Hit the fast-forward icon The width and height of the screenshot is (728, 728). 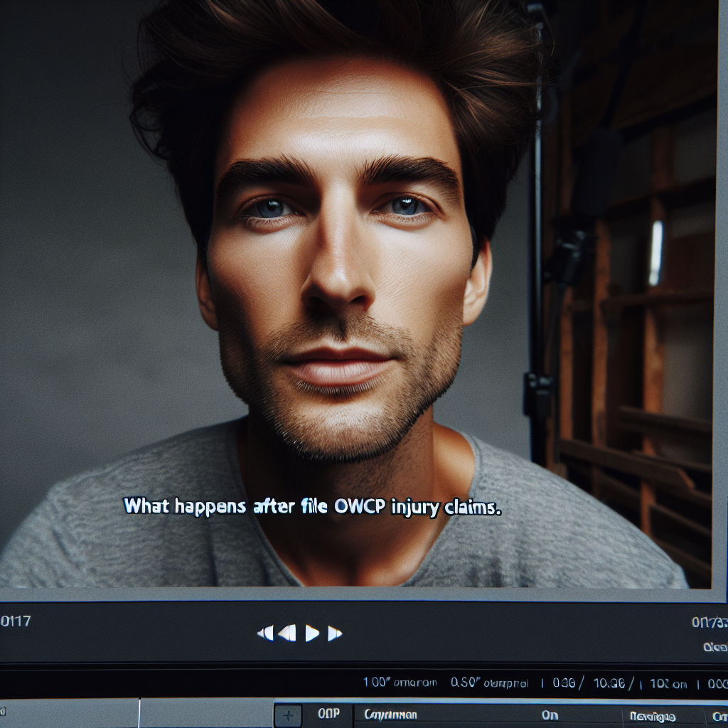click(335, 633)
